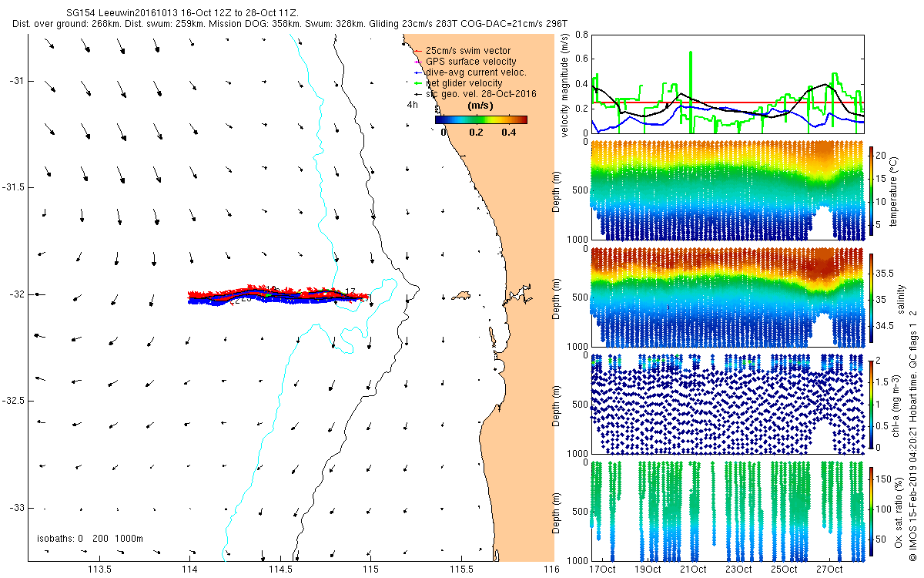Click the '21Oct' tick on time axis
924x578 pixels.
[x=694, y=570]
